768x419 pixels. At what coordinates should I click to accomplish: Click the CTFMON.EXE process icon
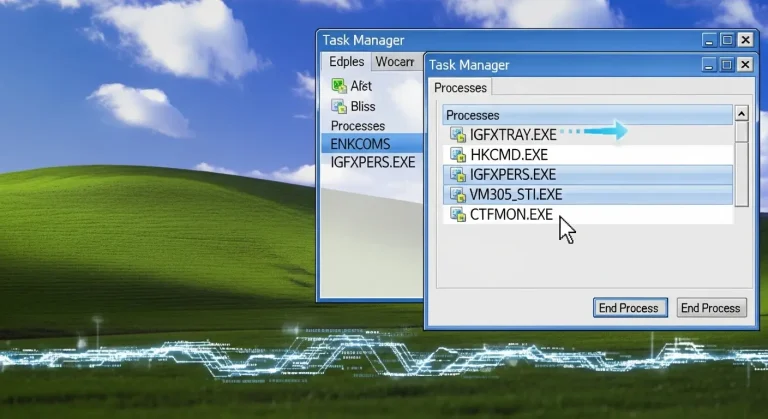[x=458, y=215]
